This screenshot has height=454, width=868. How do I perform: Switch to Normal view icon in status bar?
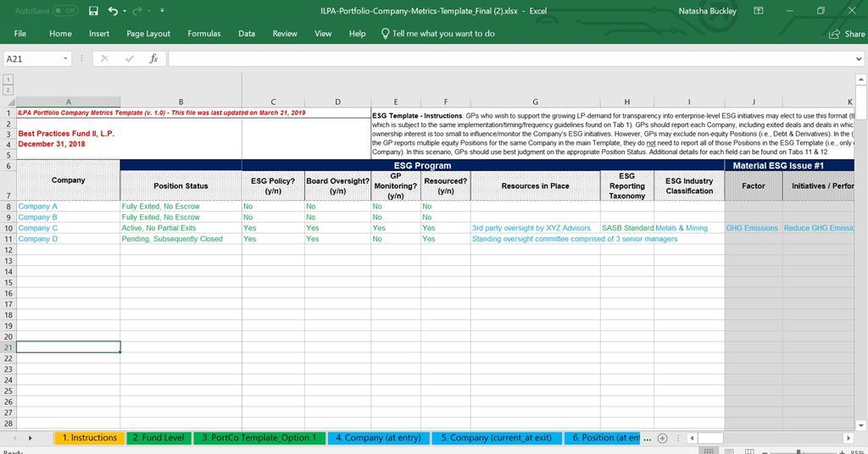pyautogui.click(x=708, y=451)
